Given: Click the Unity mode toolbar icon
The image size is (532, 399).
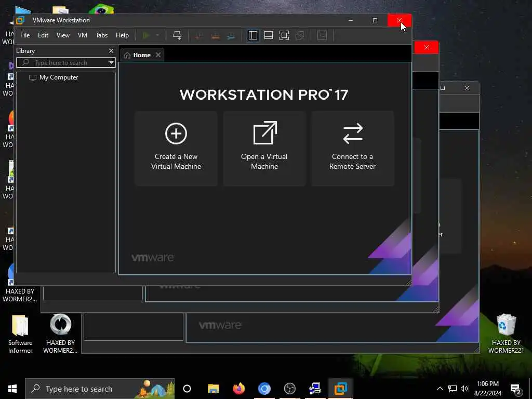Looking at the screenshot, I should (x=300, y=35).
